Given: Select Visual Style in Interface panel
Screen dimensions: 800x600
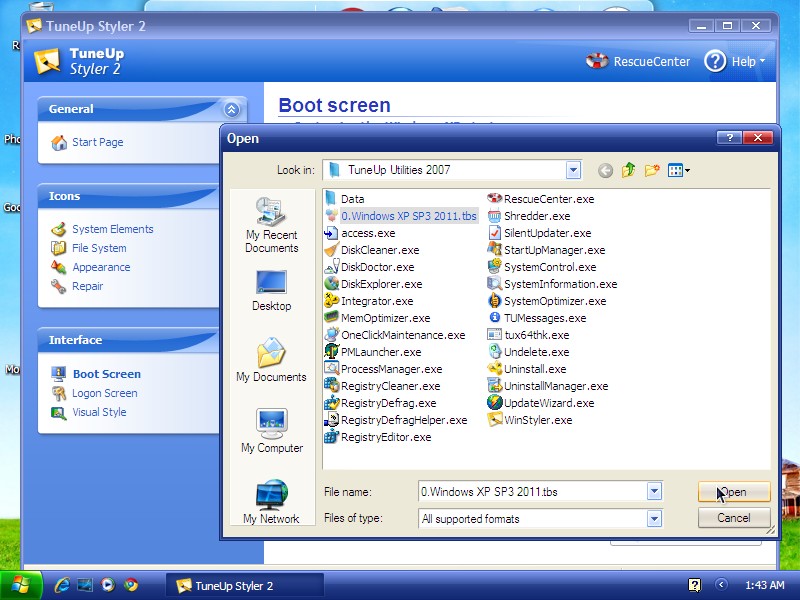Looking at the screenshot, I should coord(89,412).
